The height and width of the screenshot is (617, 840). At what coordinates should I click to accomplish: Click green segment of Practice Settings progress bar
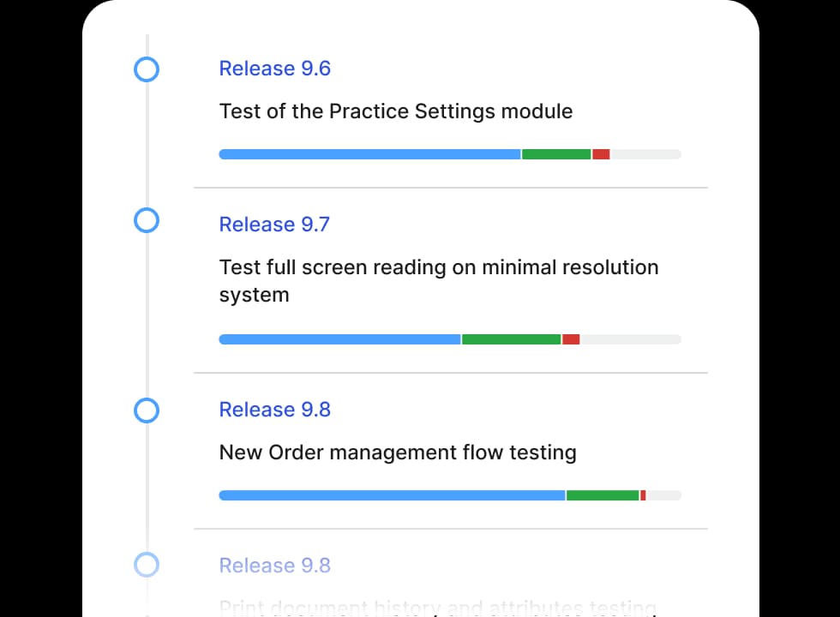pos(556,154)
